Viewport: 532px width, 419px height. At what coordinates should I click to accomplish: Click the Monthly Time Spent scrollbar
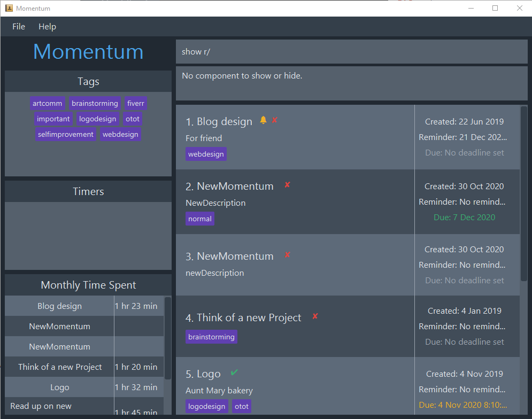coord(167,338)
